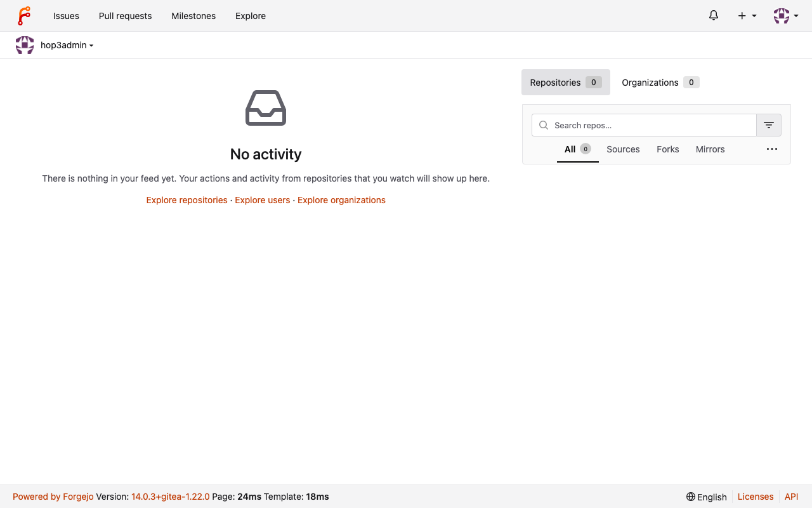Screen dimensions: 812x508
Task: Select the Sources repo filter tab
Action: (x=623, y=149)
